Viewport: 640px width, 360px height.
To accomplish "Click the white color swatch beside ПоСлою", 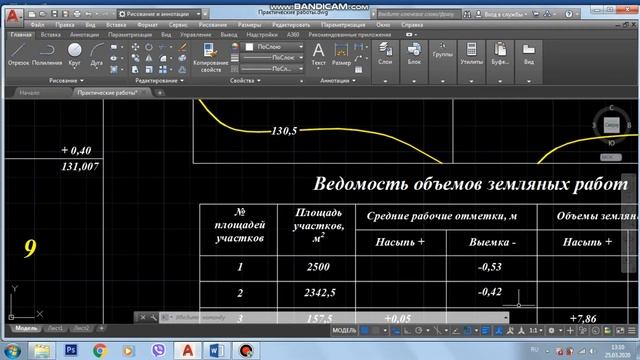I will click(249, 47).
